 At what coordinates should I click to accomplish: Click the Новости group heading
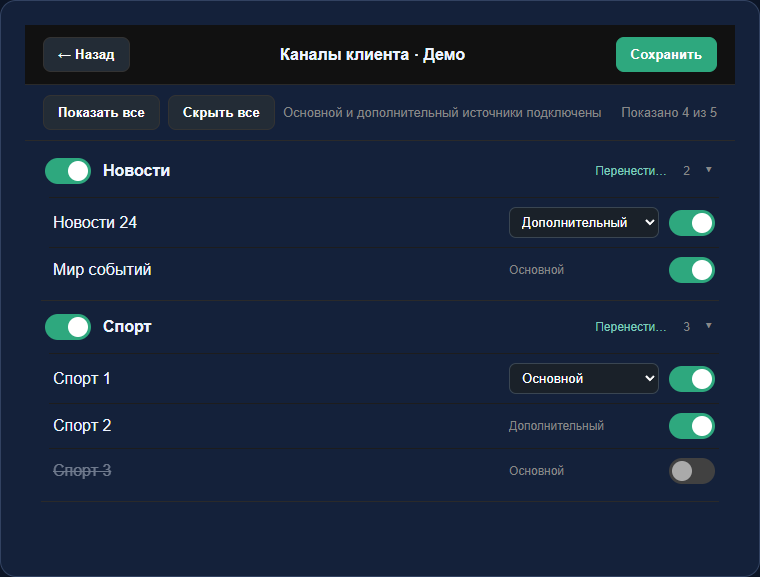click(x=137, y=171)
